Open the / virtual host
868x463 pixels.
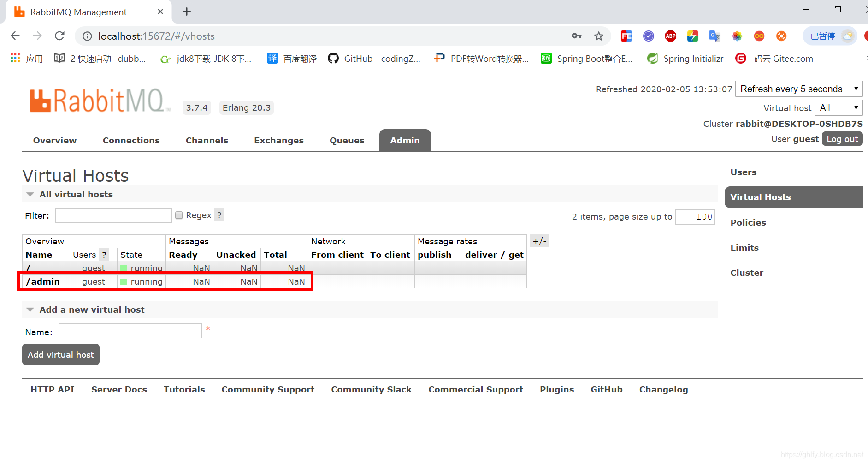(x=29, y=268)
